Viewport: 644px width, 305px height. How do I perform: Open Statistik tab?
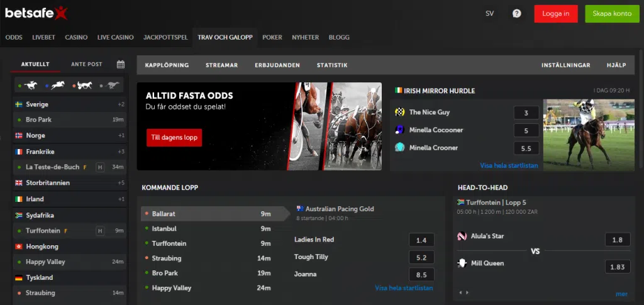point(332,65)
